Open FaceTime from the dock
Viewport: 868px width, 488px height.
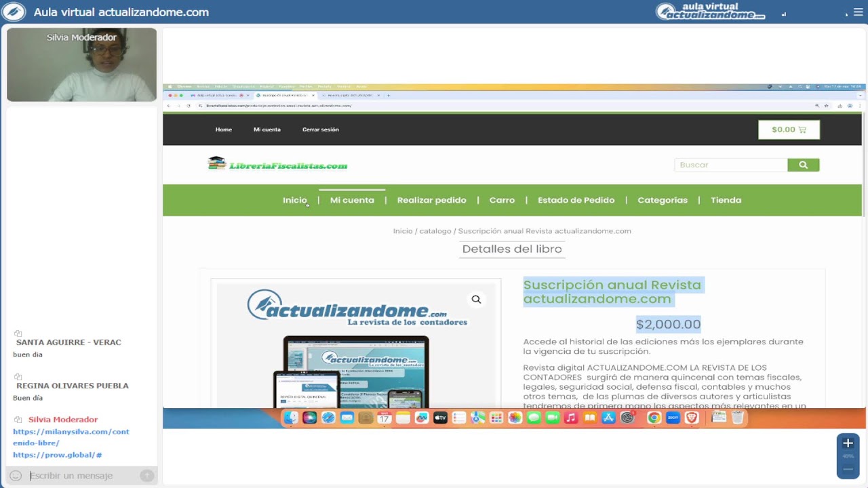click(x=553, y=418)
